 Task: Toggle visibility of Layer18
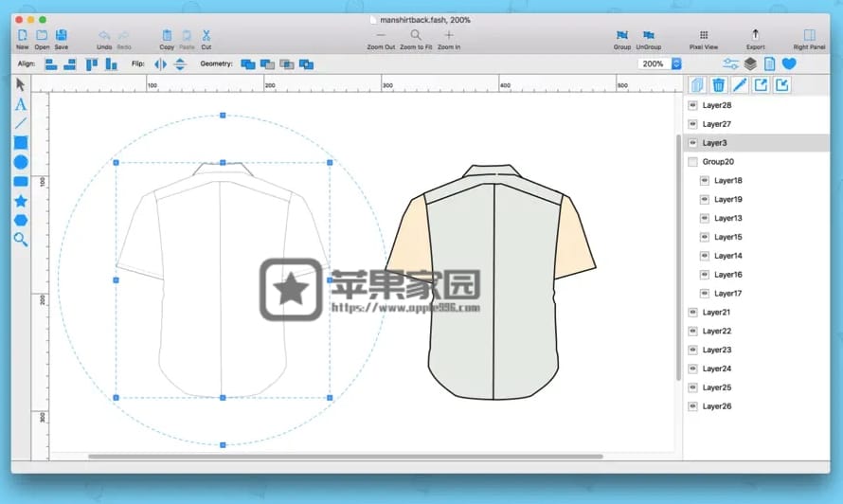[705, 180]
